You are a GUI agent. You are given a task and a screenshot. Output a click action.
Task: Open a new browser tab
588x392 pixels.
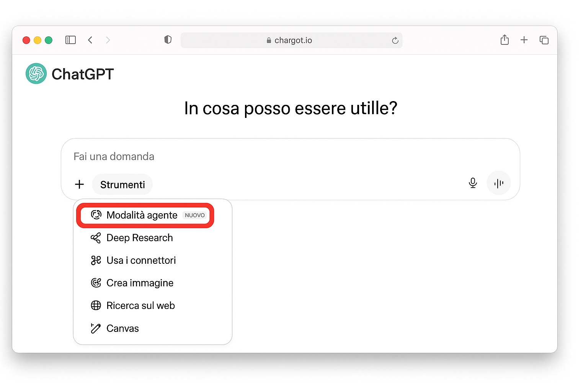click(524, 40)
